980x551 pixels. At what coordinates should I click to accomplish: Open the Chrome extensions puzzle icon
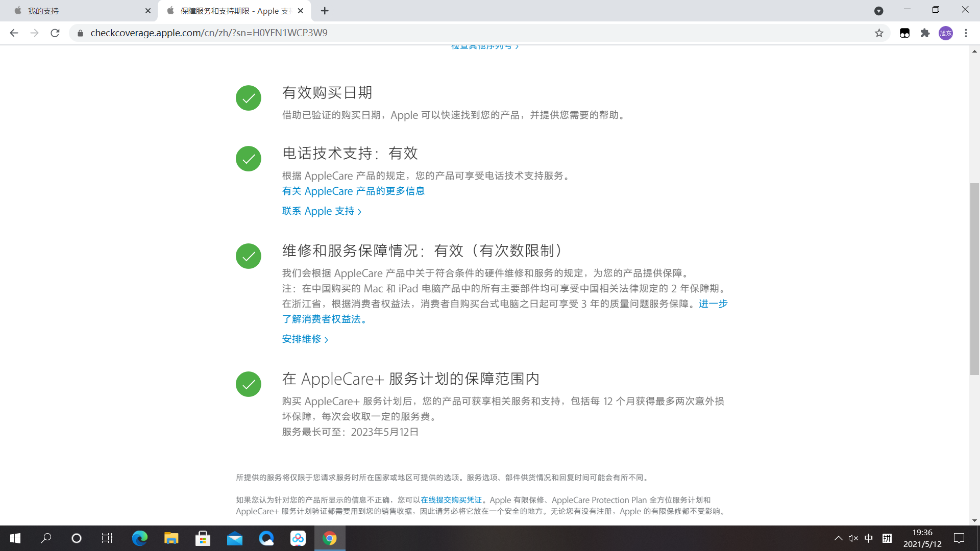(925, 33)
